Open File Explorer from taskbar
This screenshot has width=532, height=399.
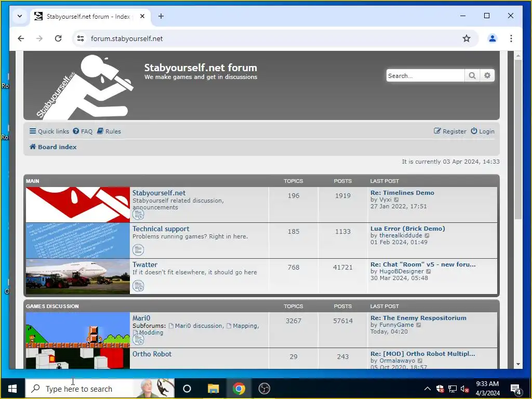tap(214, 389)
